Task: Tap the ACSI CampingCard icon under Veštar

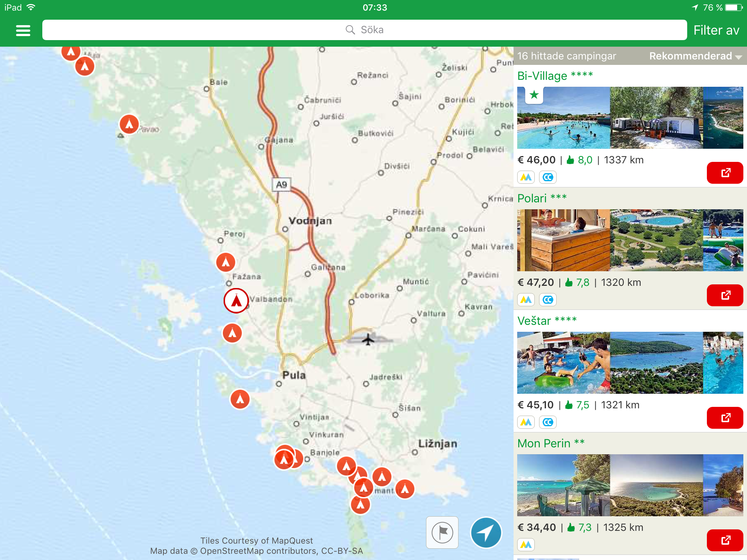Action: [547, 422]
